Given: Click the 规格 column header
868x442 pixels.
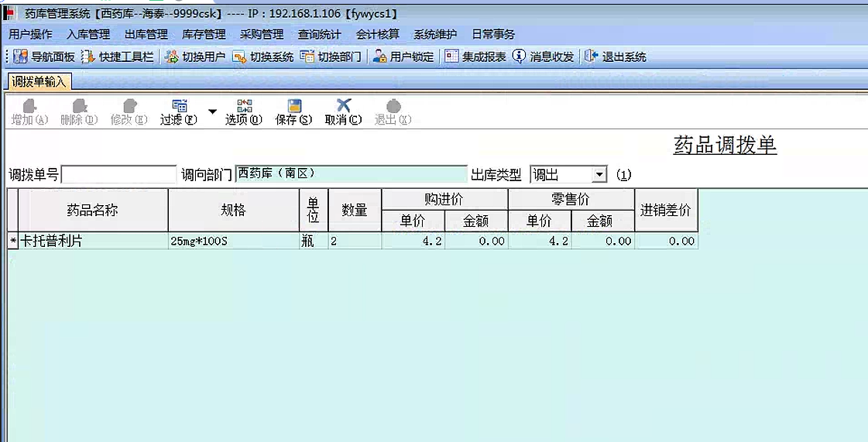Looking at the screenshot, I should pyautogui.click(x=234, y=211).
